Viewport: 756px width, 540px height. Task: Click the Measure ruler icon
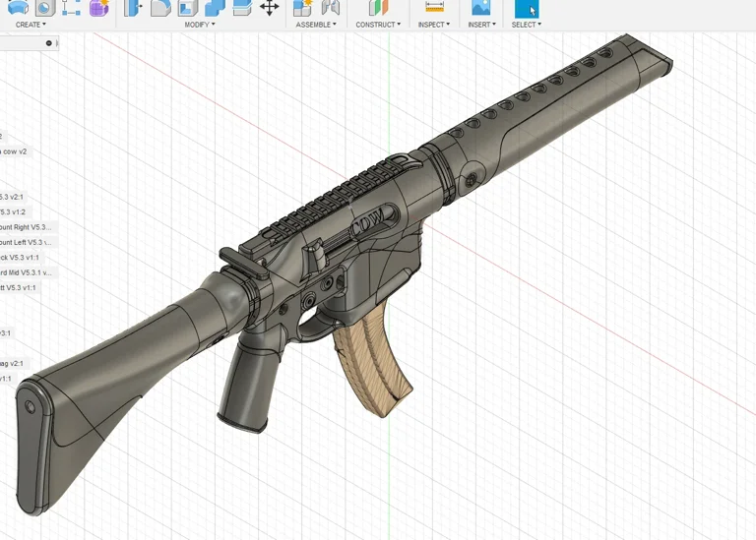click(433, 7)
